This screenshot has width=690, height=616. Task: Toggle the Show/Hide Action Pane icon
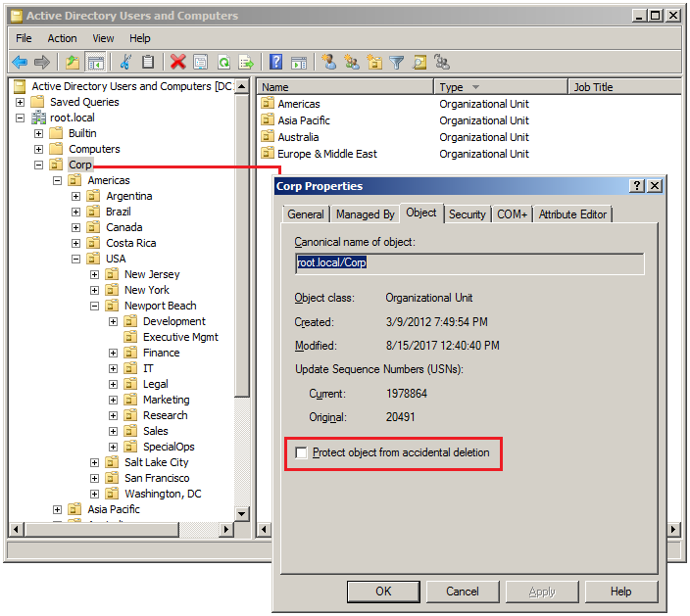point(299,63)
